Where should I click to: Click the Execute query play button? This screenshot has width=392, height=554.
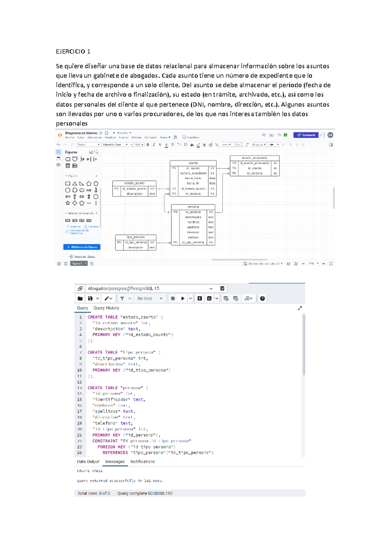pos(183,299)
